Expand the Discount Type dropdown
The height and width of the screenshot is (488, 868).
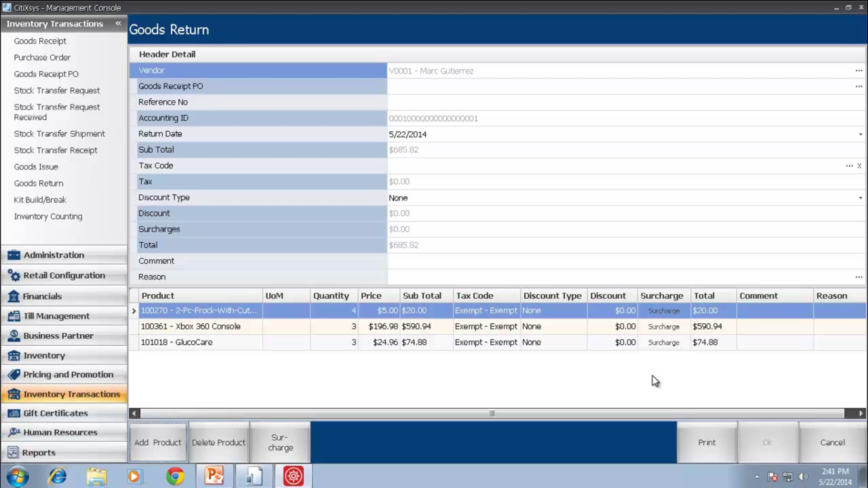coord(860,198)
